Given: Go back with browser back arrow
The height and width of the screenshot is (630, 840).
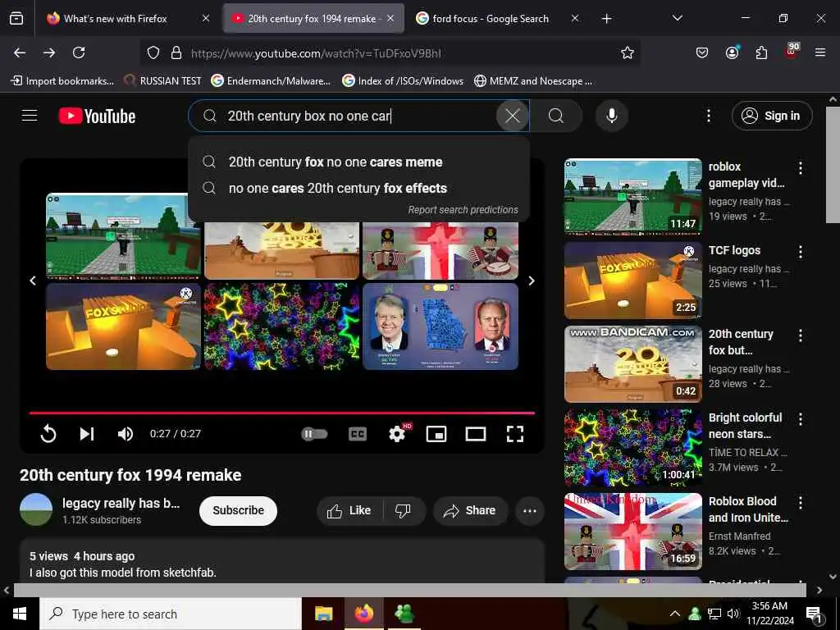Looking at the screenshot, I should [20, 52].
